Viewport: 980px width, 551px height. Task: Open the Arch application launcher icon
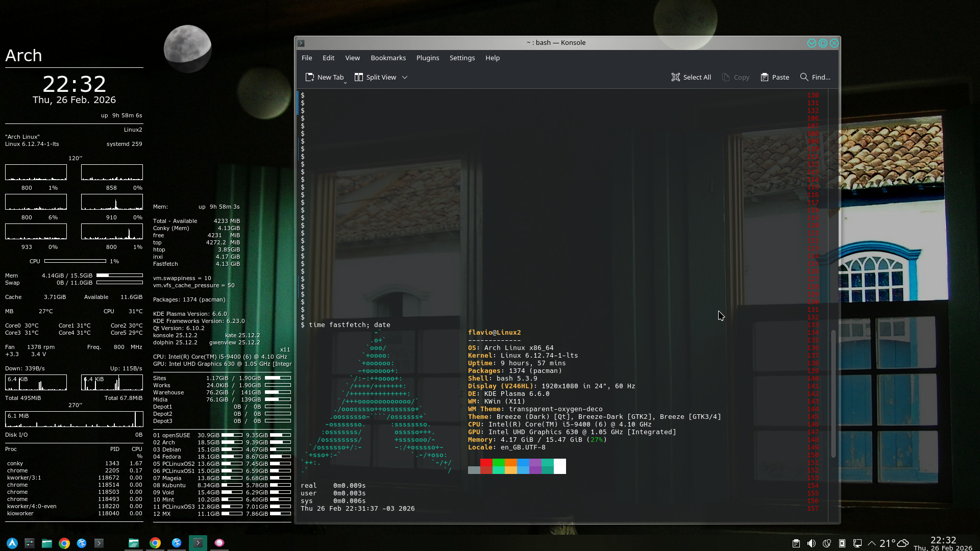pyautogui.click(x=12, y=543)
